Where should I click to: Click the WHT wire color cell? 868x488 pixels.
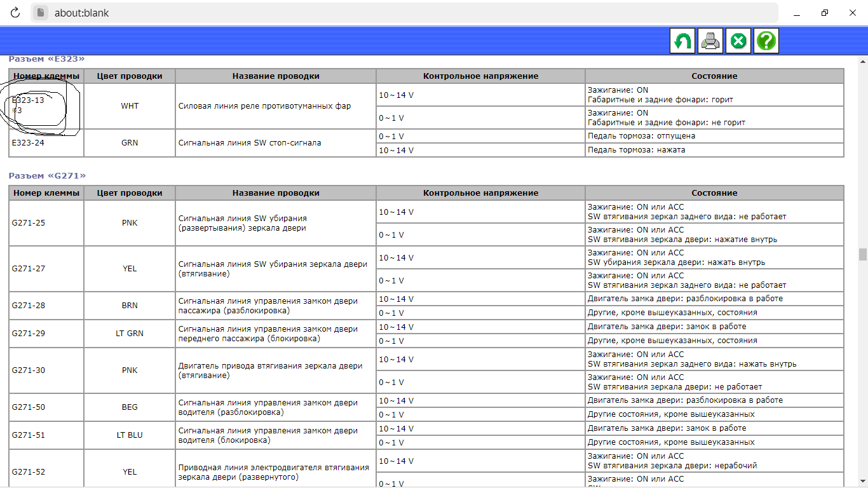pos(130,106)
